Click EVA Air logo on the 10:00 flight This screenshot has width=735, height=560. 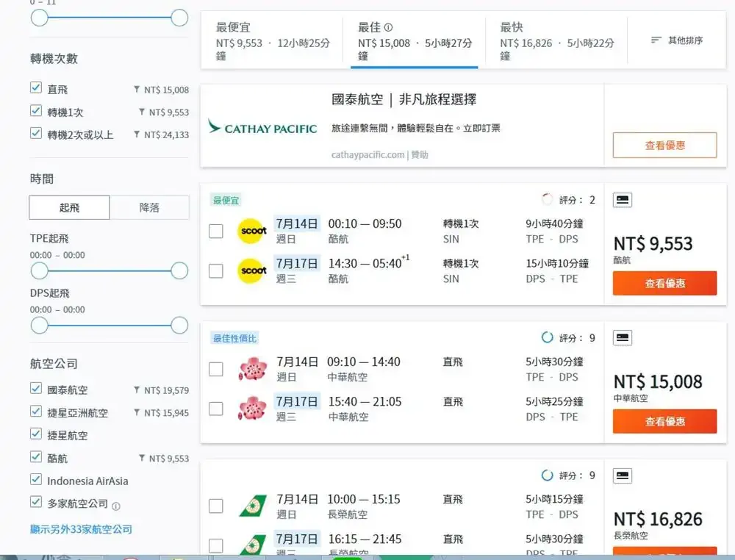253,506
